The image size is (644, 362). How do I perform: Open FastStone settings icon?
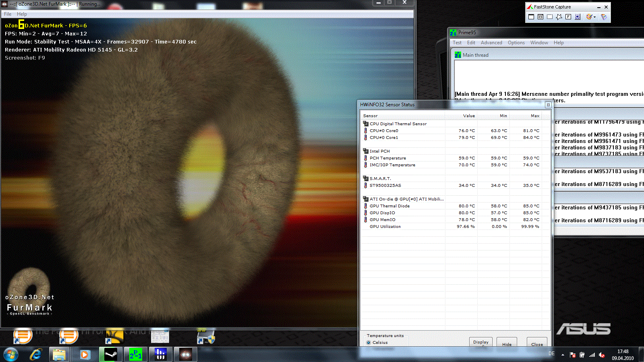[x=603, y=17]
